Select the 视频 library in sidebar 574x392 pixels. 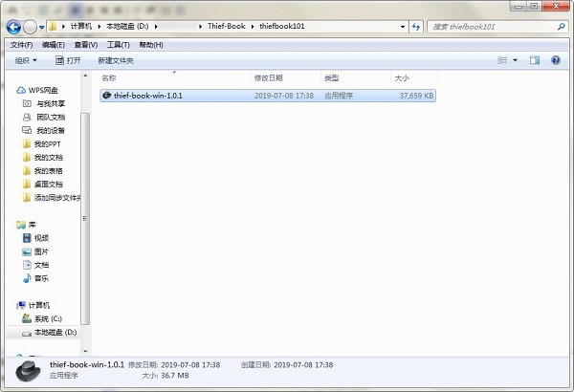pyautogui.click(x=41, y=238)
